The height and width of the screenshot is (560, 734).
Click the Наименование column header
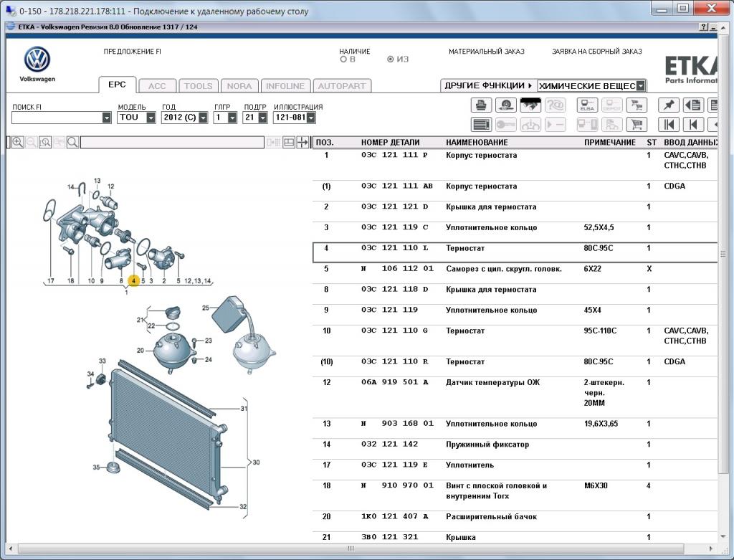click(477, 143)
